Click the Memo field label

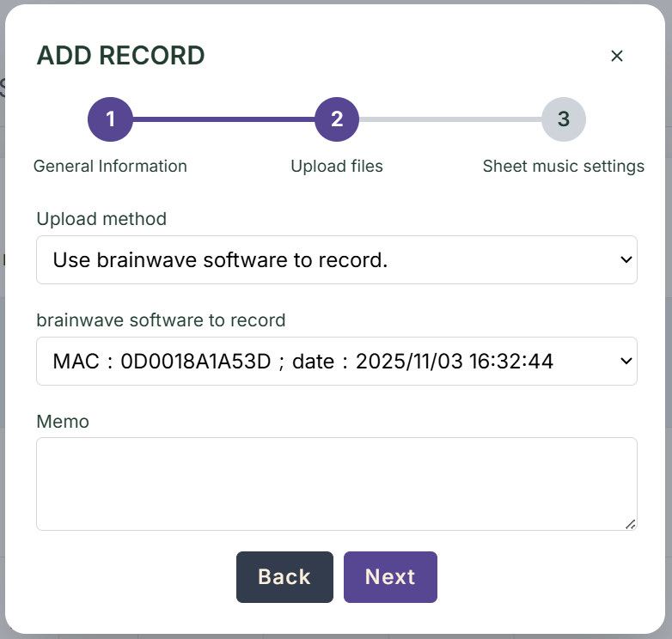(63, 422)
